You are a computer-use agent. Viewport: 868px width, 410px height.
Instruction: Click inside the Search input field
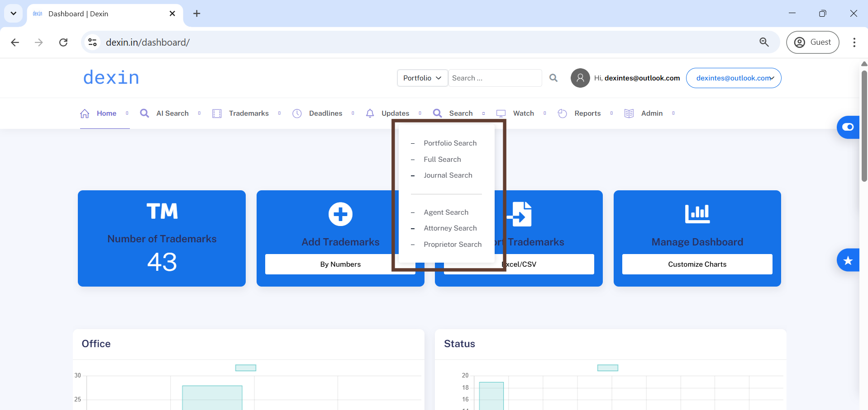tap(495, 78)
